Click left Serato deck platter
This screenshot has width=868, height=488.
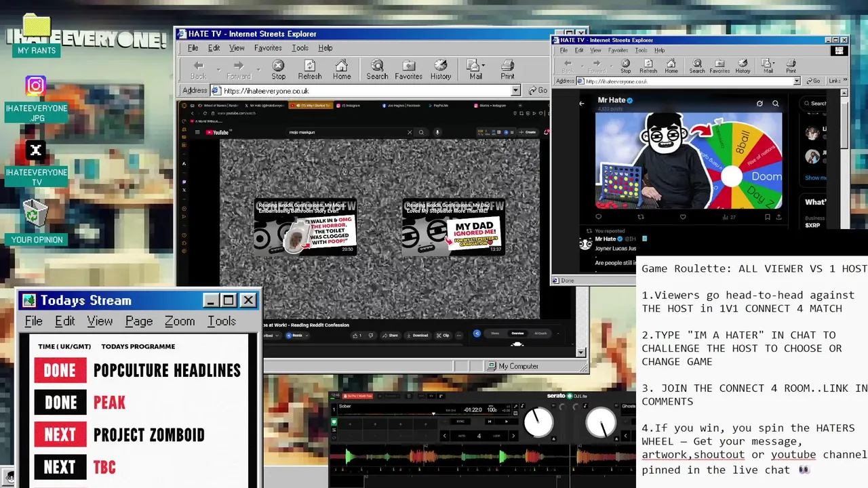(x=539, y=422)
